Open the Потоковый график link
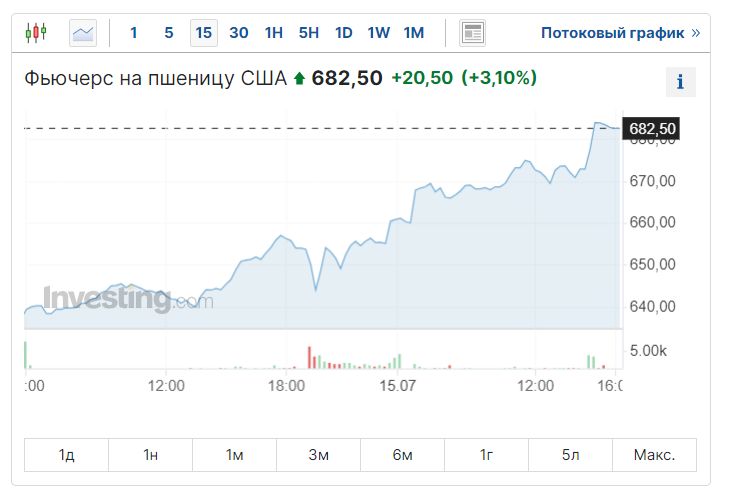730x493 pixels. tap(621, 33)
